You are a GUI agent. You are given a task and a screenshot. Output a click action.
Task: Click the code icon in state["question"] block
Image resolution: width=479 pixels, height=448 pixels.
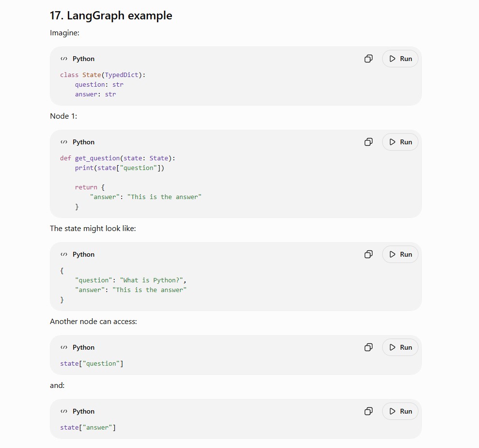[x=64, y=347]
